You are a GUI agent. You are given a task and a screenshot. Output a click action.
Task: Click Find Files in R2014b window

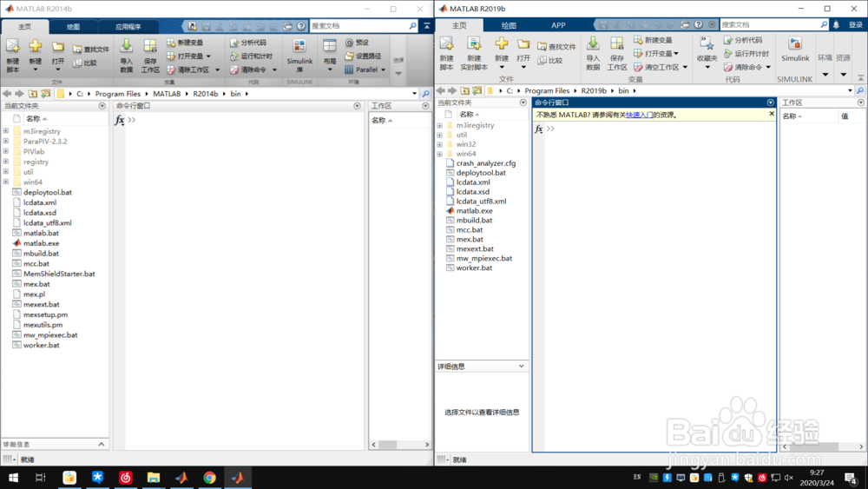(91, 50)
